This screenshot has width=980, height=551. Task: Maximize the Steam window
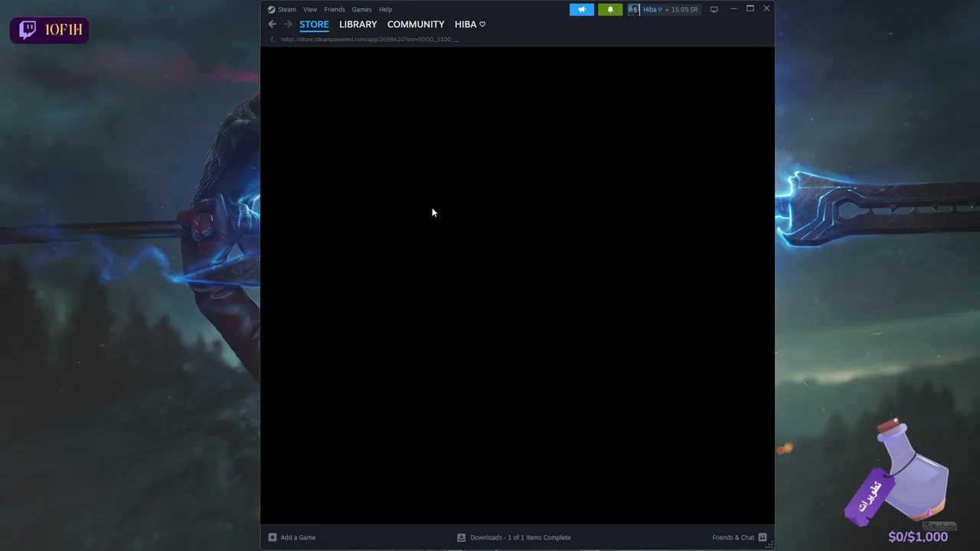750,8
